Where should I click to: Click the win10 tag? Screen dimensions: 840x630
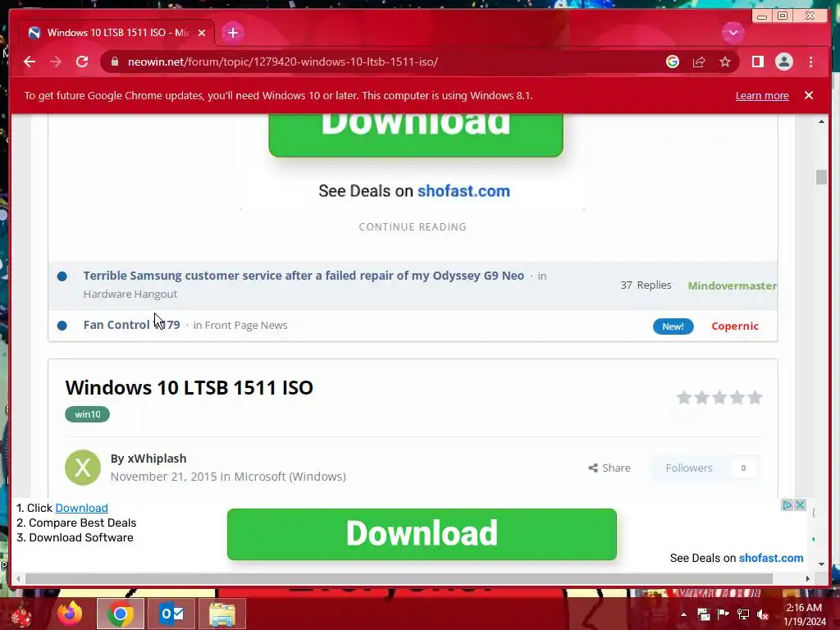click(x=87, y=414)
